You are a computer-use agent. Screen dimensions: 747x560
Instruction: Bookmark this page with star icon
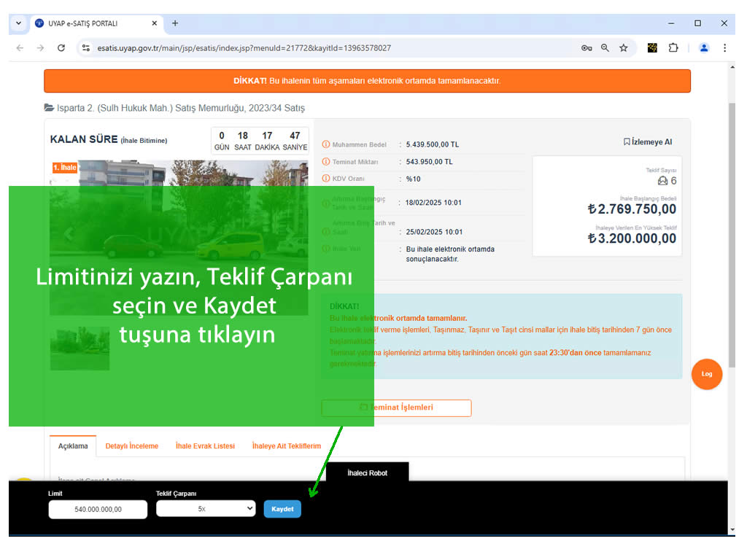624,48
